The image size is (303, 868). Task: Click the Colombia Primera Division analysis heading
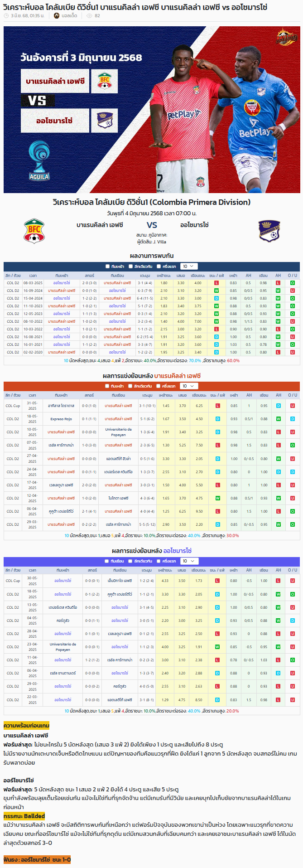(152, 202)
